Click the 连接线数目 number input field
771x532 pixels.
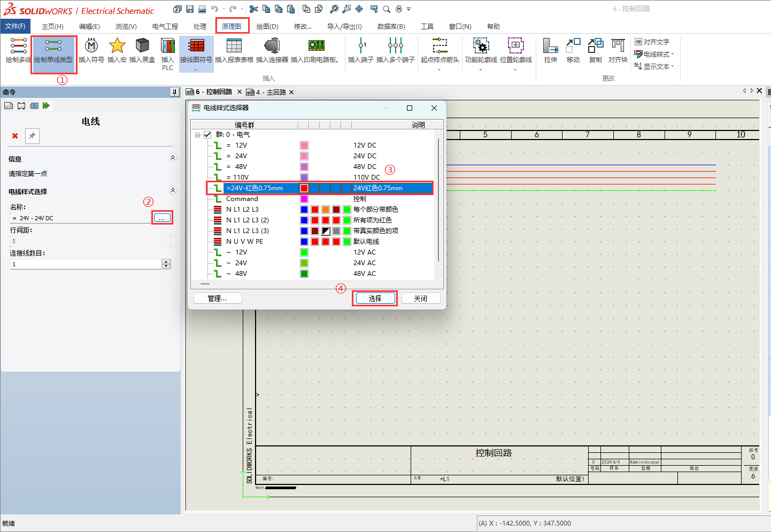click(86, 264)
